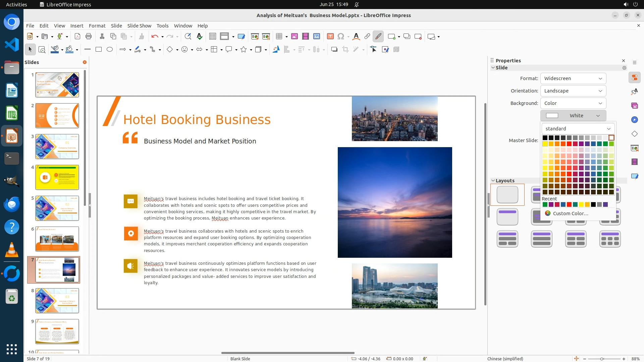
Task: Click the Export as PDF icon
Action: (x=77, y=37)
